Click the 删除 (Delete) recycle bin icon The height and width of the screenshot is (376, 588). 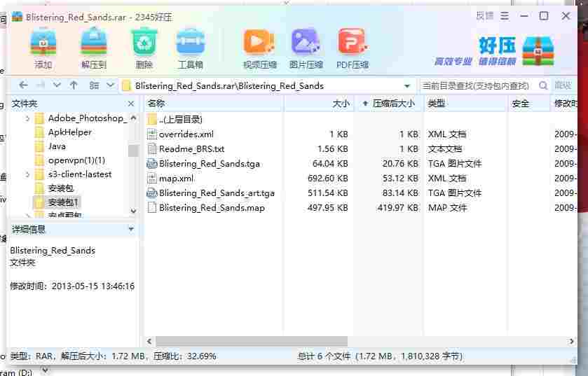click(x=144, y=42)
